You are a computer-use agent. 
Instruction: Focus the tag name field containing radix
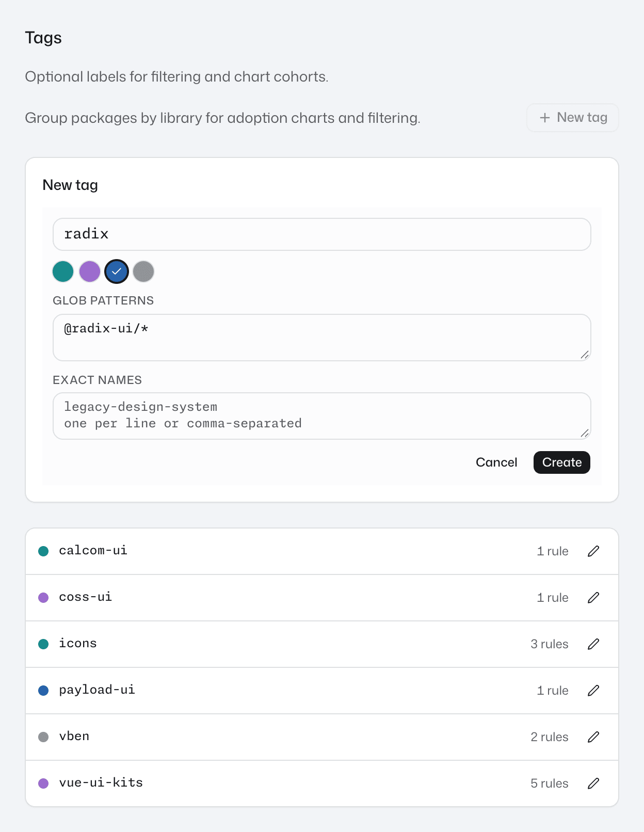coord(321,234)
